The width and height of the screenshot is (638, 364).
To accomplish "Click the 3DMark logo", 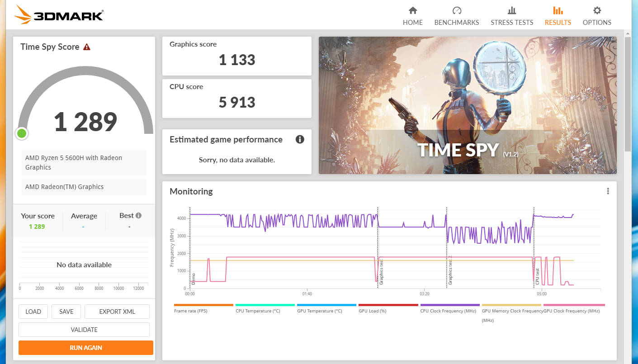I will 59,15.
